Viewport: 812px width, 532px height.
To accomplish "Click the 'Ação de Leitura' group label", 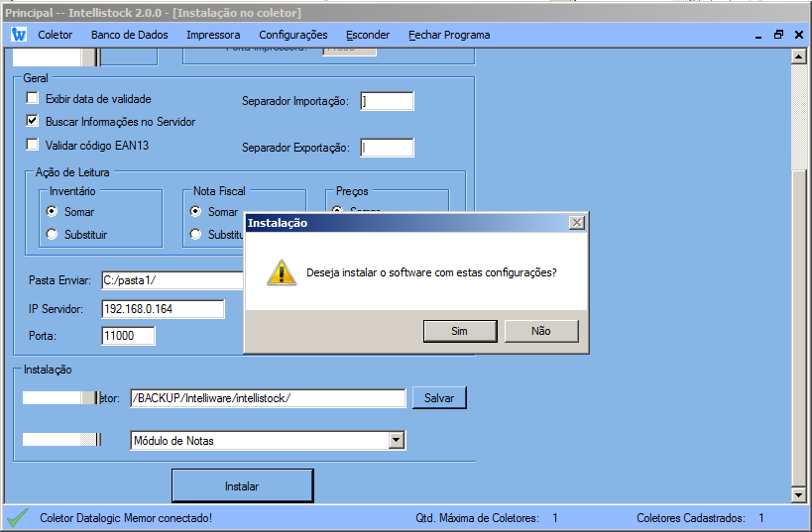I will pyautogui.click(x=72, y=172).
